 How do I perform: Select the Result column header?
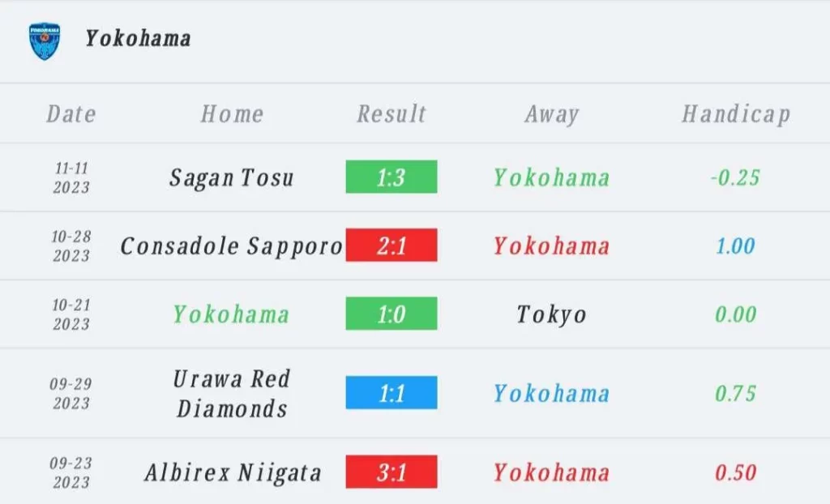pyautogui.click(x=391, y=113)
